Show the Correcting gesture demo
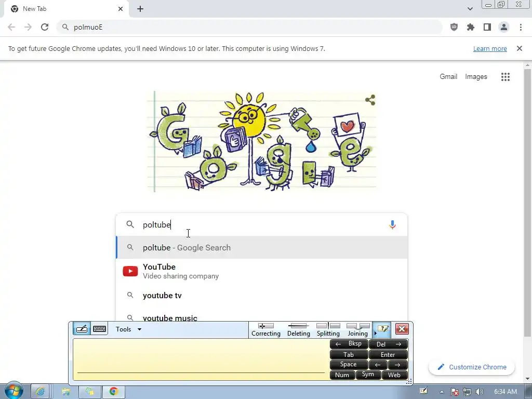The image size is (532, 399). click(x=266, y=330)
